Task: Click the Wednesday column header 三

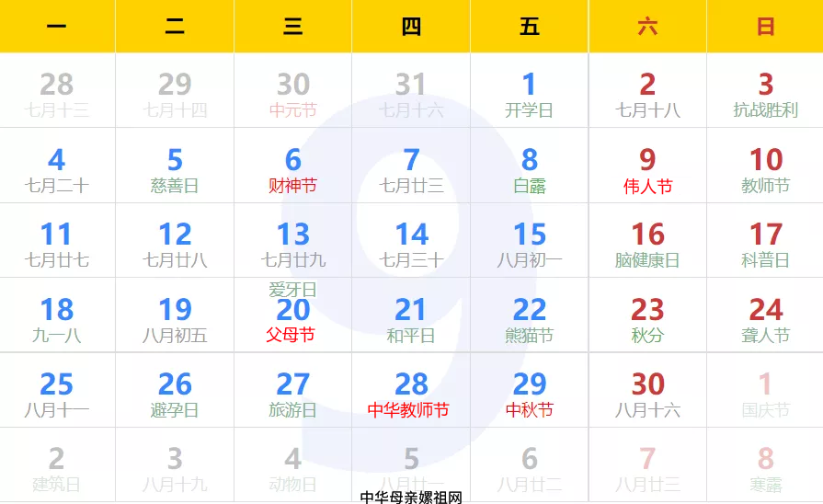Action: point(293,27)
